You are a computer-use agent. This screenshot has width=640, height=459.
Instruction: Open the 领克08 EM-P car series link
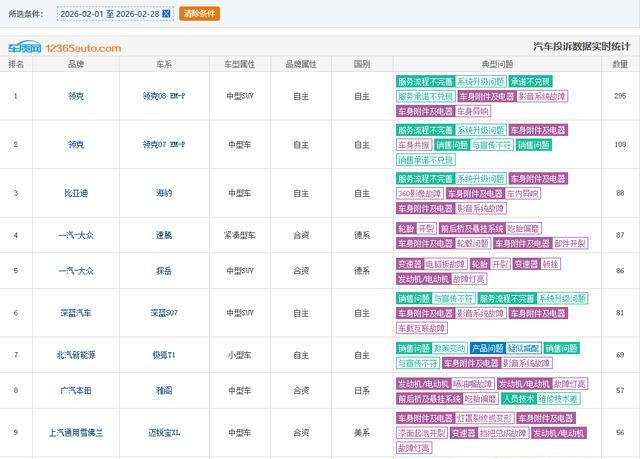pyautogui.click(x=163, y=96)
